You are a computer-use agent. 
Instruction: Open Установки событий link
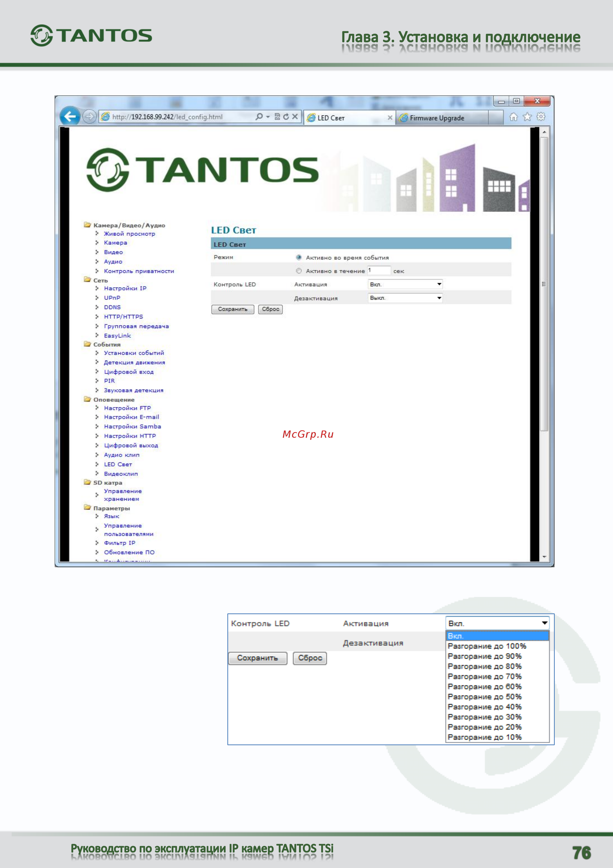(134, 353)
